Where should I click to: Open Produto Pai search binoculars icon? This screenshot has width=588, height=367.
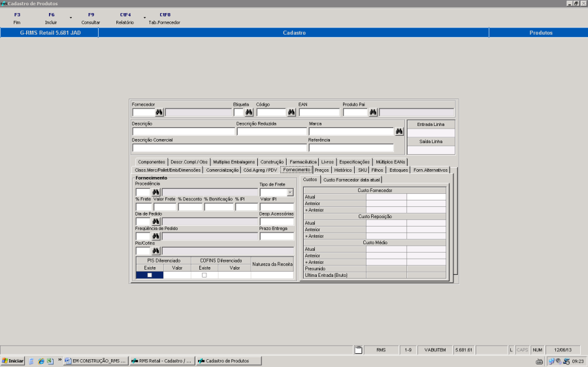pos(373,112)
